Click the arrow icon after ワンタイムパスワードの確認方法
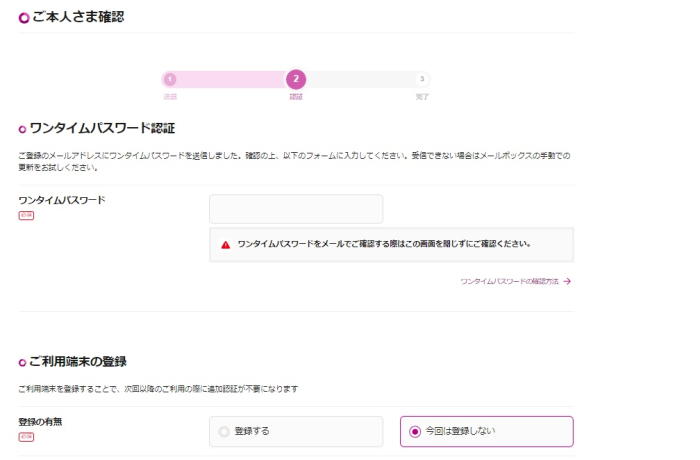The image size is (700, 460). click(567, 282)
